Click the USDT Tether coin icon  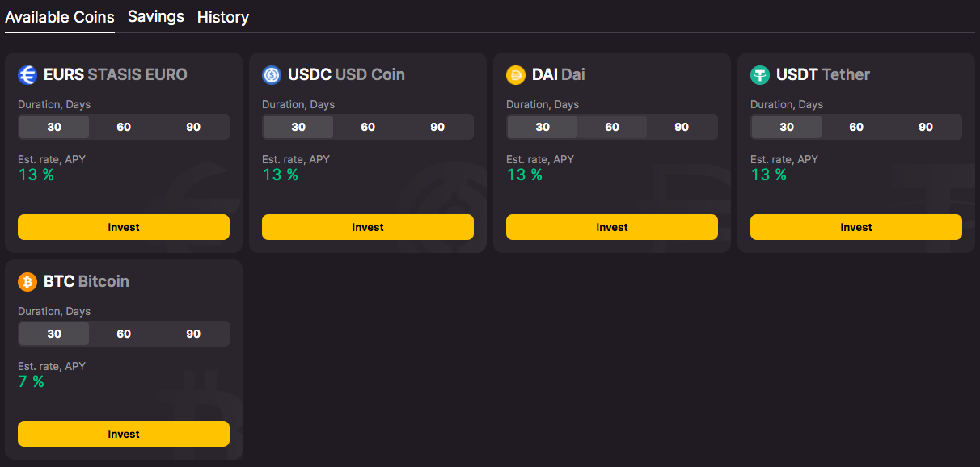(x=760, y=75)
